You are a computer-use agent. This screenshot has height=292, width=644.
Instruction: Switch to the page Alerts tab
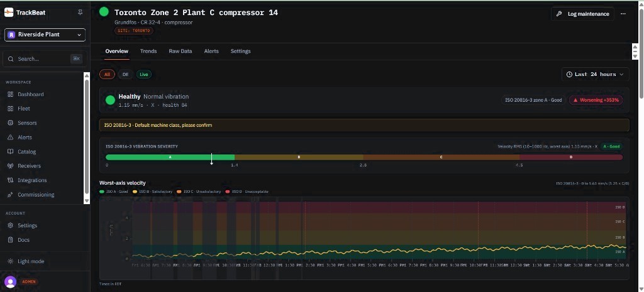(211, 51)
